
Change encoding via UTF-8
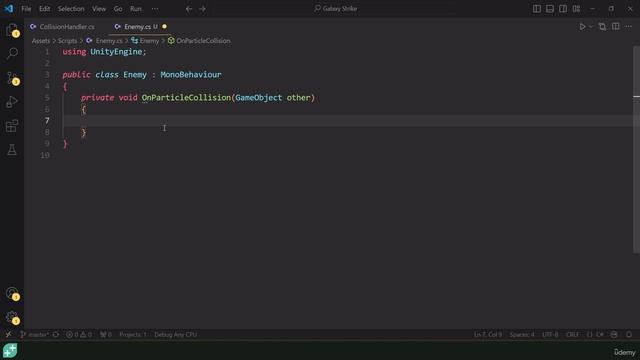[550, 335]
